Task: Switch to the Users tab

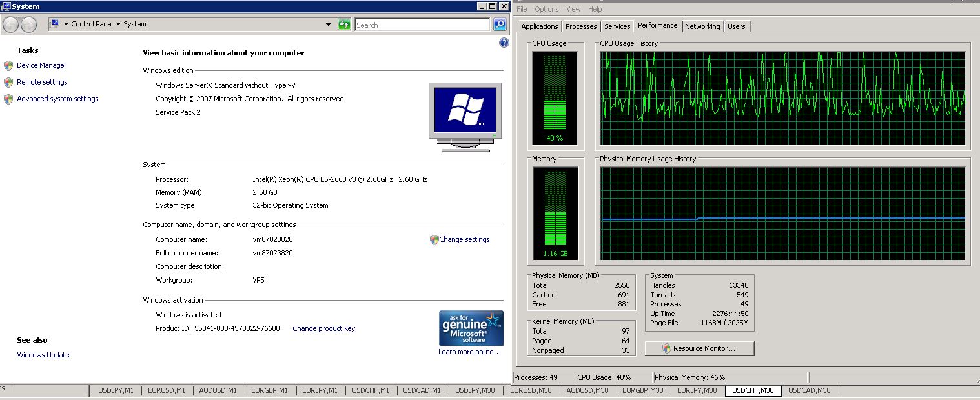Action: [x=737, y=26]
